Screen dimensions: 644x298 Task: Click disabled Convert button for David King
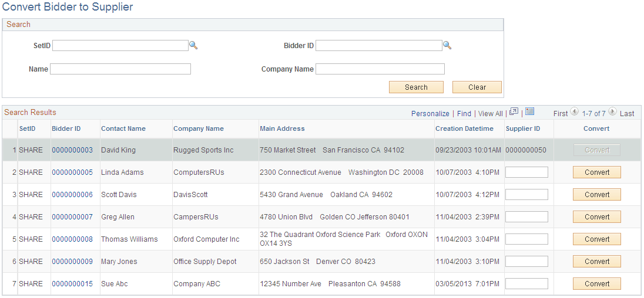[597, 150]
